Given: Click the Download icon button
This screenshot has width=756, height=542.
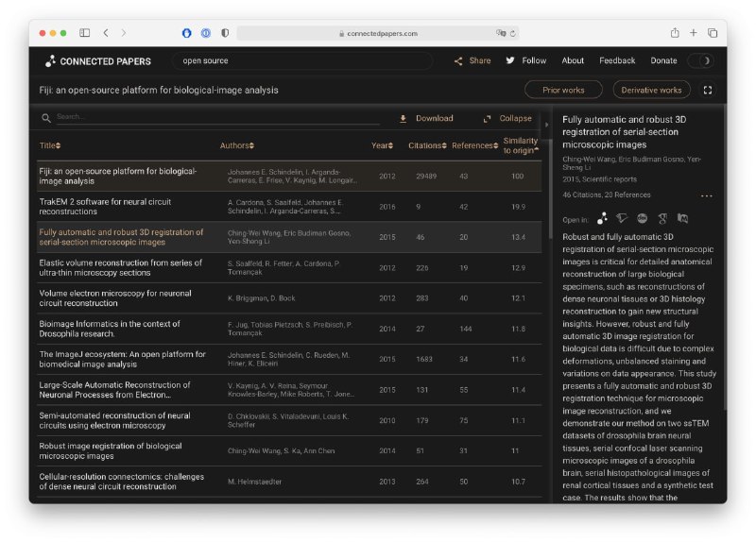Looking at the screenshot, I should click(x=404, y=119).
